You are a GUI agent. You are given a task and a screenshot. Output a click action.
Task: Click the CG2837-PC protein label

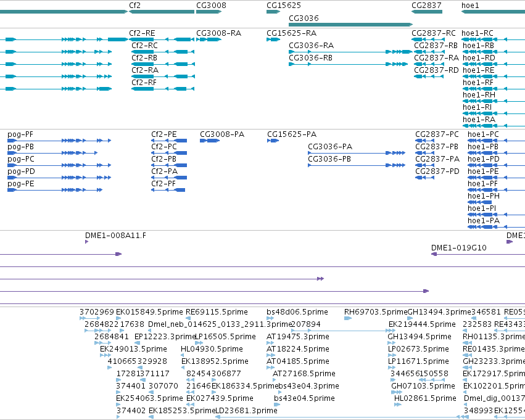point(437,134)
